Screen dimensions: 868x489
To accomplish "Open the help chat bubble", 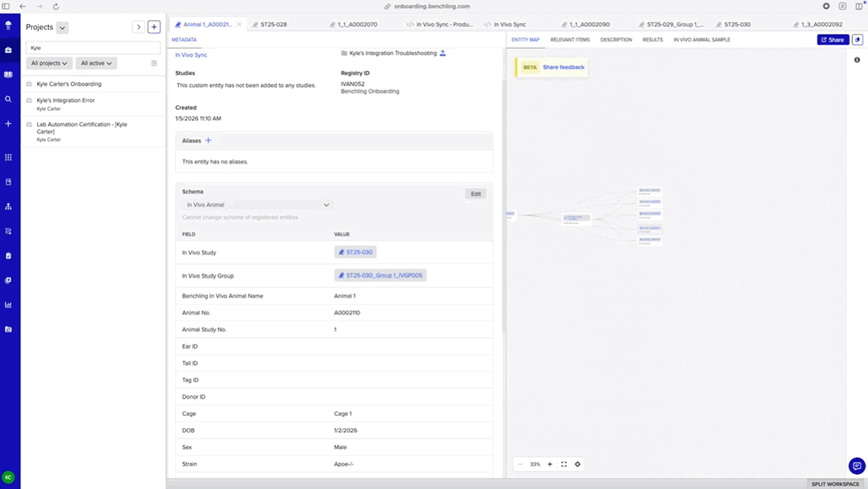I will coord(856,466).
